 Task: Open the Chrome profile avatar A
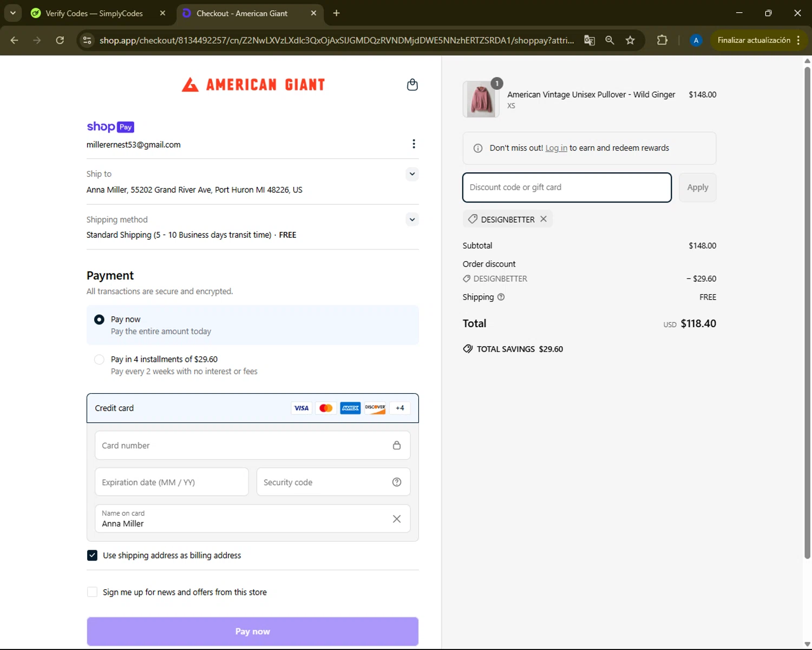(696, 40)
